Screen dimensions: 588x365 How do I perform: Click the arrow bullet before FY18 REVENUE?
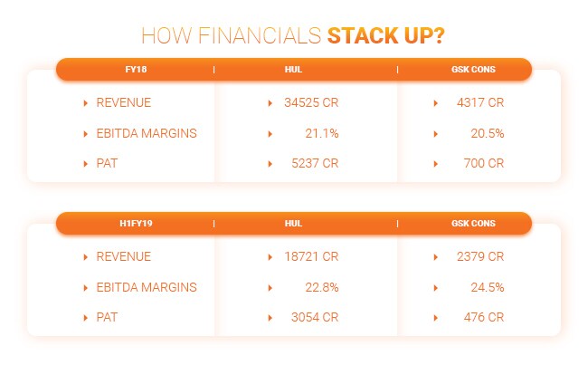[85, 103]
